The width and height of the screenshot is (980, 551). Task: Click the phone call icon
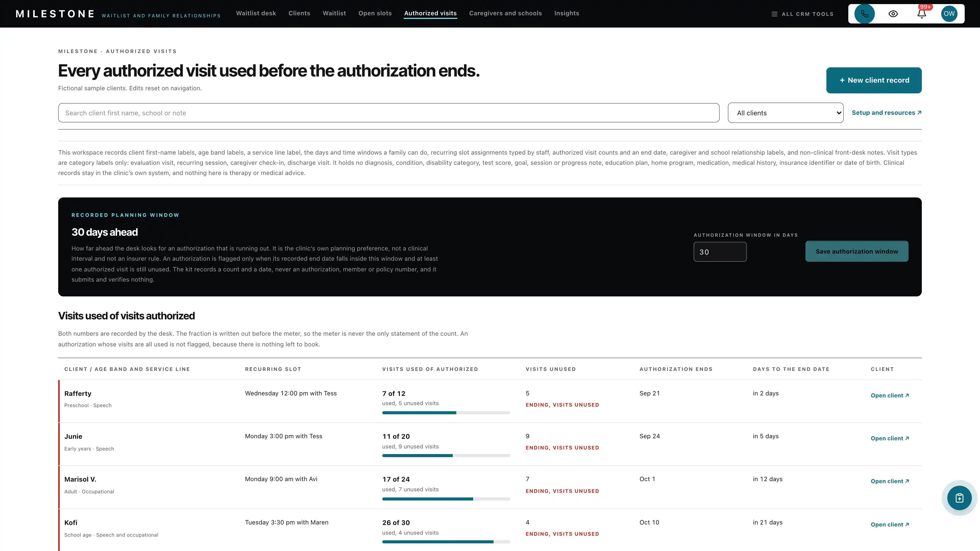point(864,14)
